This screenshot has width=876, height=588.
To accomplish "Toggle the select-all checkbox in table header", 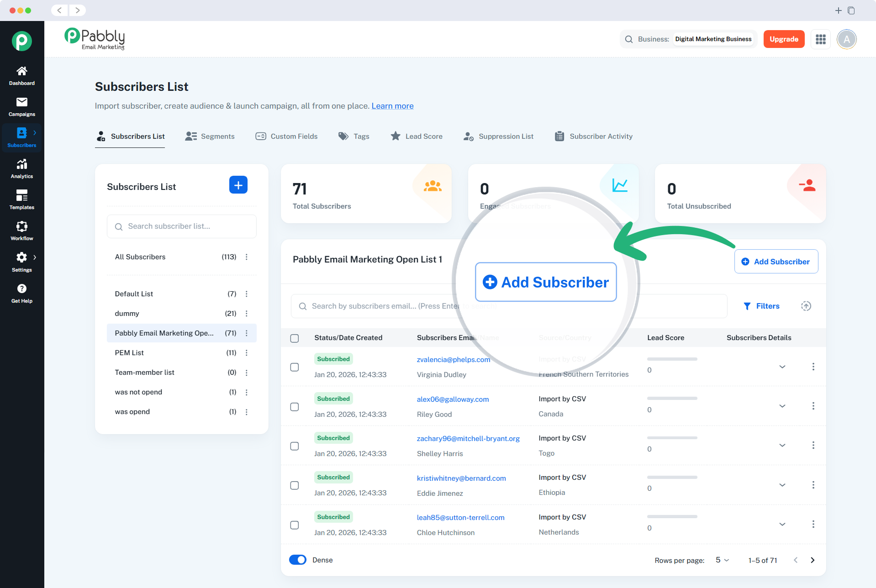I will click(295, 338).
